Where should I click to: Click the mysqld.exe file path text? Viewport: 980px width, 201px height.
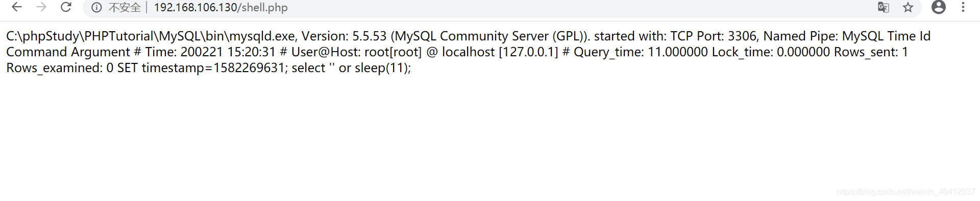(151, 36)
